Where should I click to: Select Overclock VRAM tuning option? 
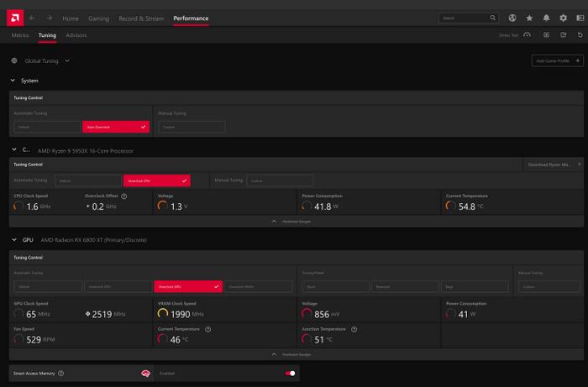259,286
